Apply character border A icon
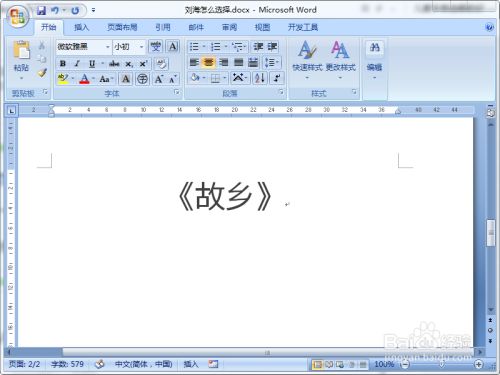 172,47
